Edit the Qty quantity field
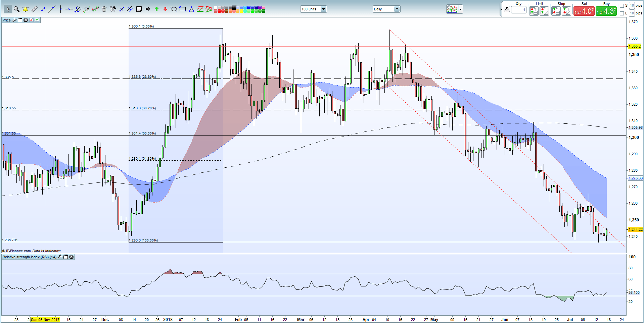This screenshot has width=644, height=323. coord(519,10)
